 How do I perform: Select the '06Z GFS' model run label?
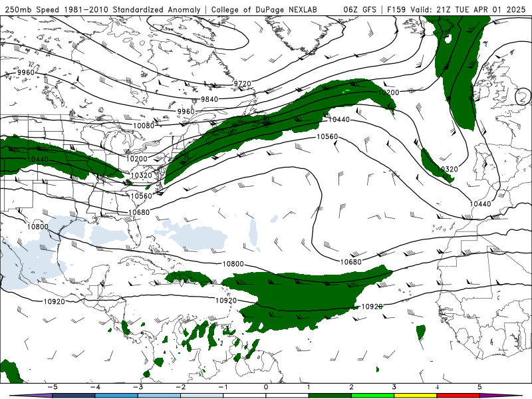coord(360,9)
